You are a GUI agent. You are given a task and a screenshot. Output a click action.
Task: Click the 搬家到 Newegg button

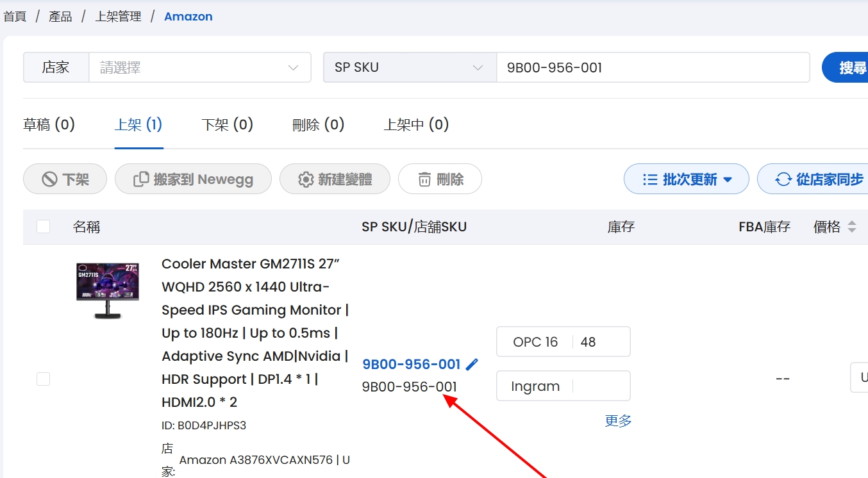[x=193, y=179]
